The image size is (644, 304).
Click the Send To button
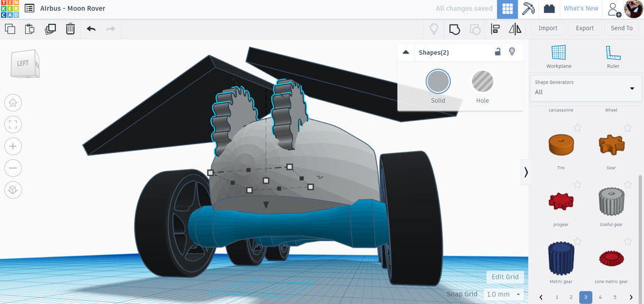pyautogui.click(x=621, y=28)
